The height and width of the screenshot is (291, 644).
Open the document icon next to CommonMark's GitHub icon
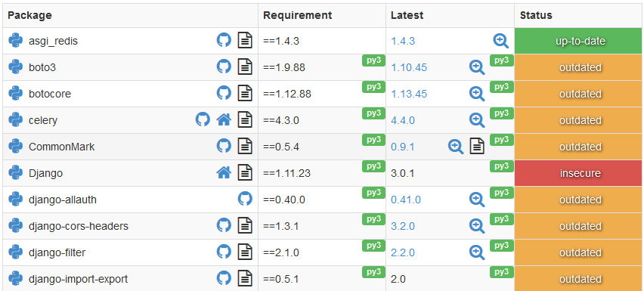point(245,146)
